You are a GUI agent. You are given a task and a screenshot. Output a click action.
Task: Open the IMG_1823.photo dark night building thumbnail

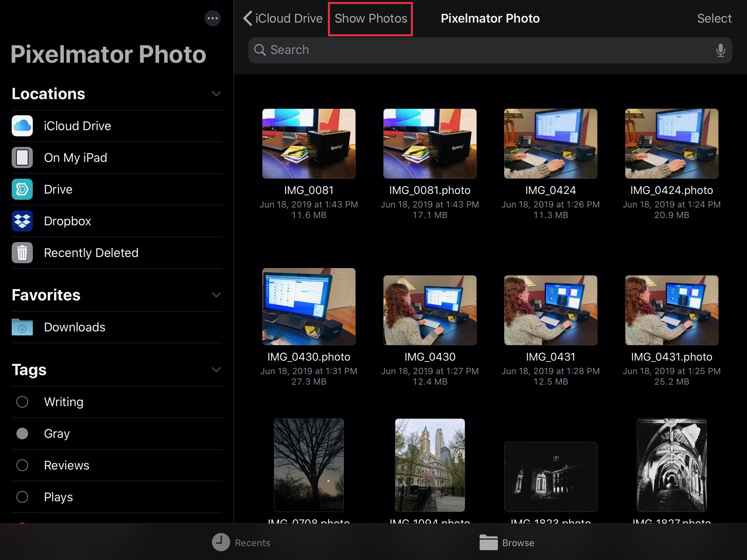pyautogui.click(x=551, y=477)
